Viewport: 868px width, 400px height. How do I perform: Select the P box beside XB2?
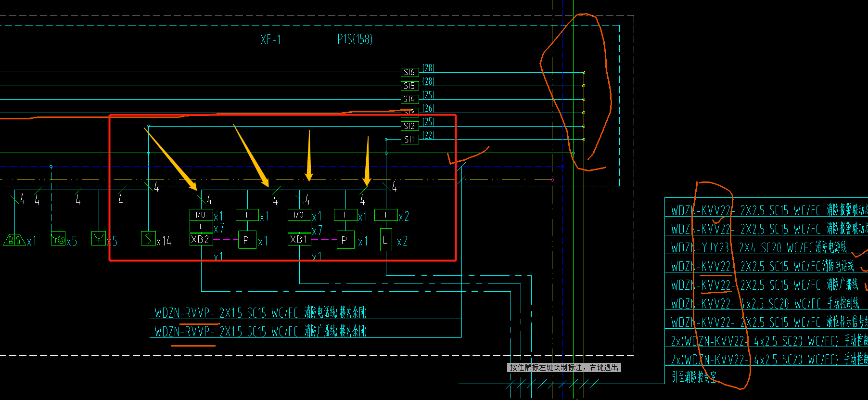coord(247,240)
